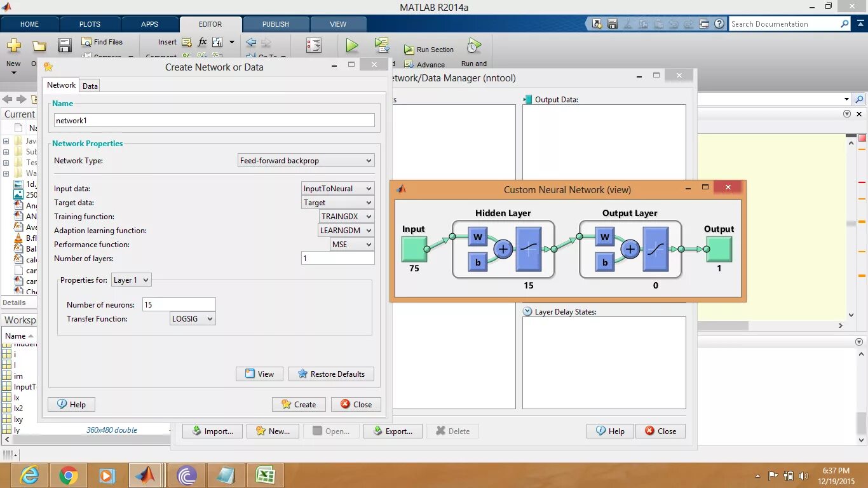868x488 pixels.
Task: Switch to the APPS ribbon tab
Action: (x=150, y=24)
